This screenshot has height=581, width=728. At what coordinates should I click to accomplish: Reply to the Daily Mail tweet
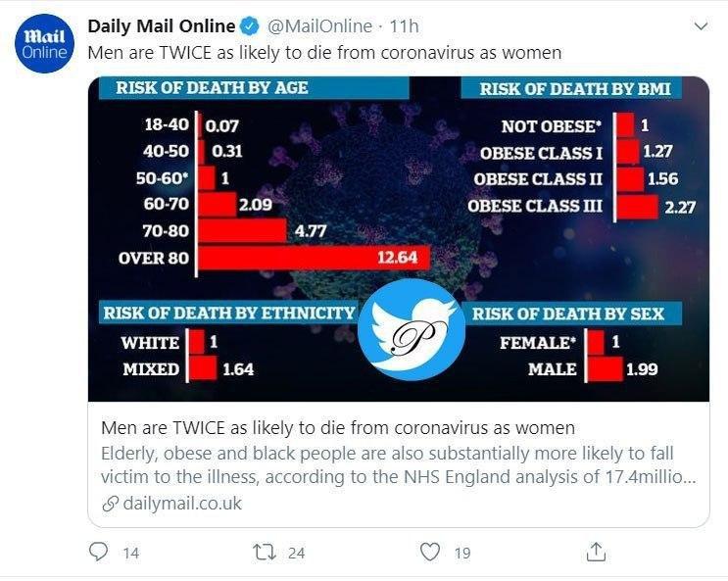point(98,553)
